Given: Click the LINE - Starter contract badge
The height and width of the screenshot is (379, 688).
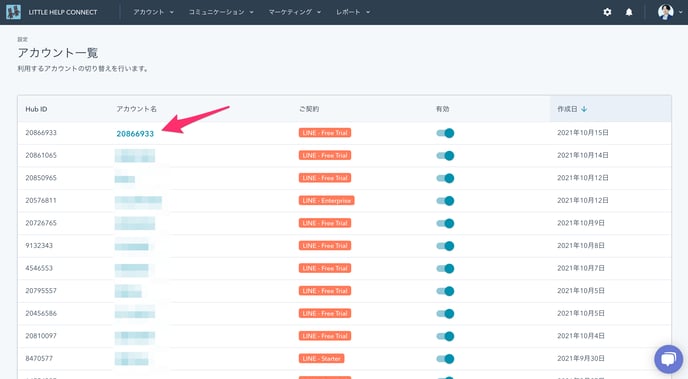Looking at the screenshot, I should 321,358.
